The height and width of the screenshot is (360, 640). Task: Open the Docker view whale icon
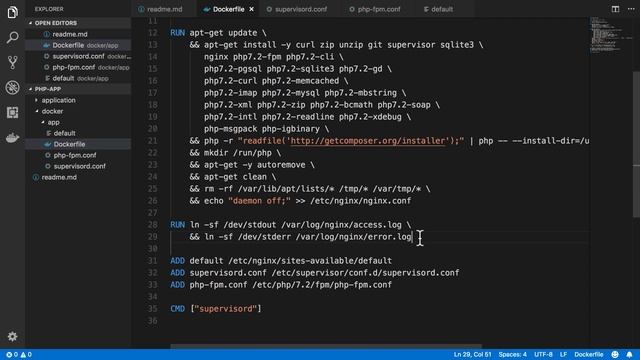coord(12,138)
